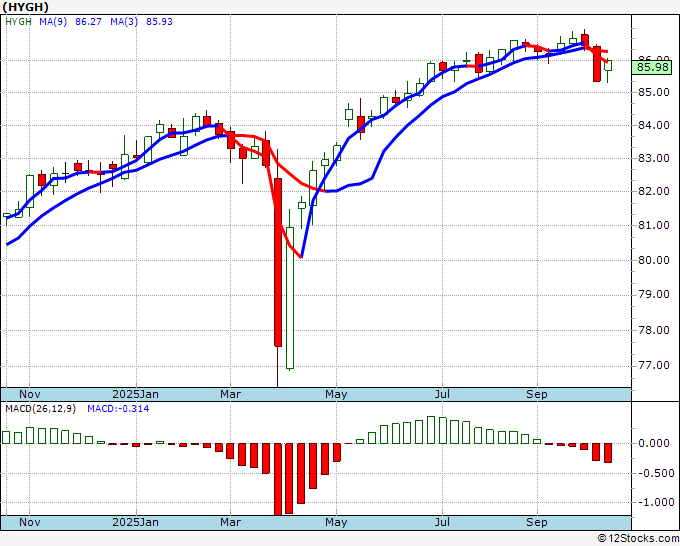Click the 81.00 price axis label

[x=654, y=225]
